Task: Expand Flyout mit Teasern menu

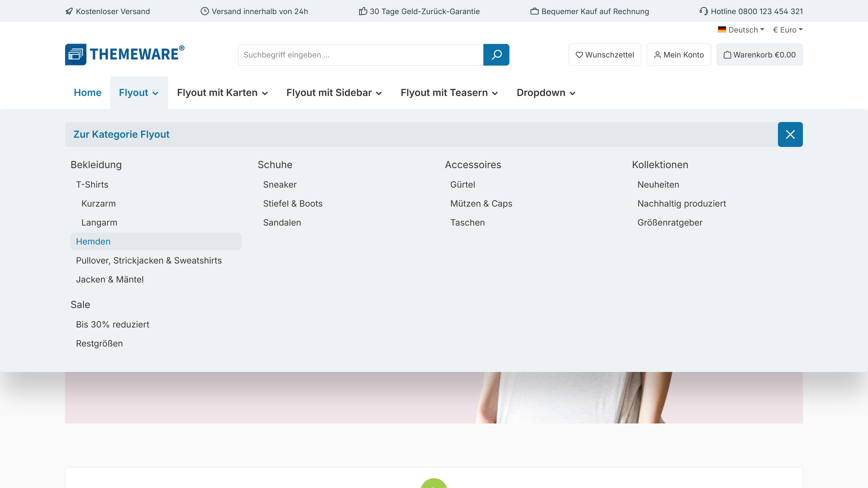Action: pyautogui.click(x=449, y=93)
